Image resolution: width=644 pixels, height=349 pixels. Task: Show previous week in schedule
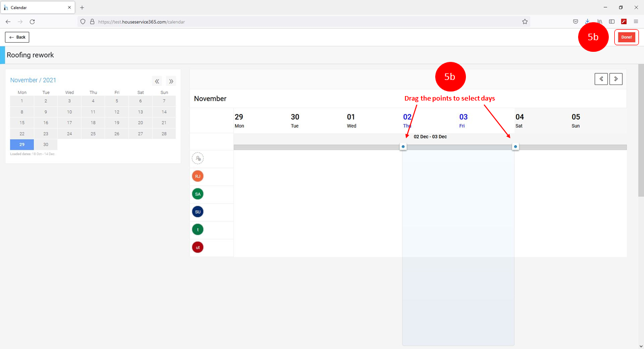601,79
